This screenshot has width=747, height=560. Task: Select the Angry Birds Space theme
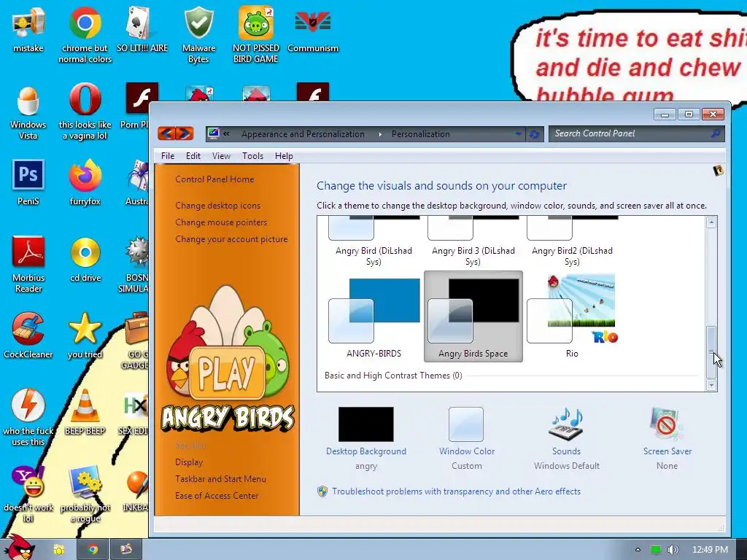[473, 316]
